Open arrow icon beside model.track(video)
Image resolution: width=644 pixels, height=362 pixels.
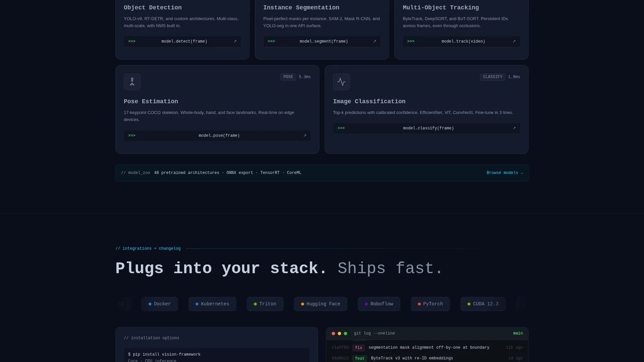(514, 42)
